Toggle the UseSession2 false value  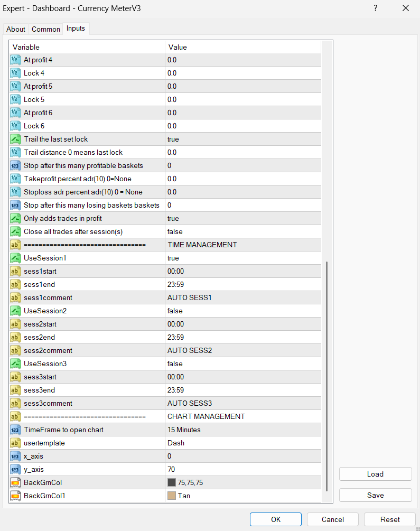click(243, 311)
